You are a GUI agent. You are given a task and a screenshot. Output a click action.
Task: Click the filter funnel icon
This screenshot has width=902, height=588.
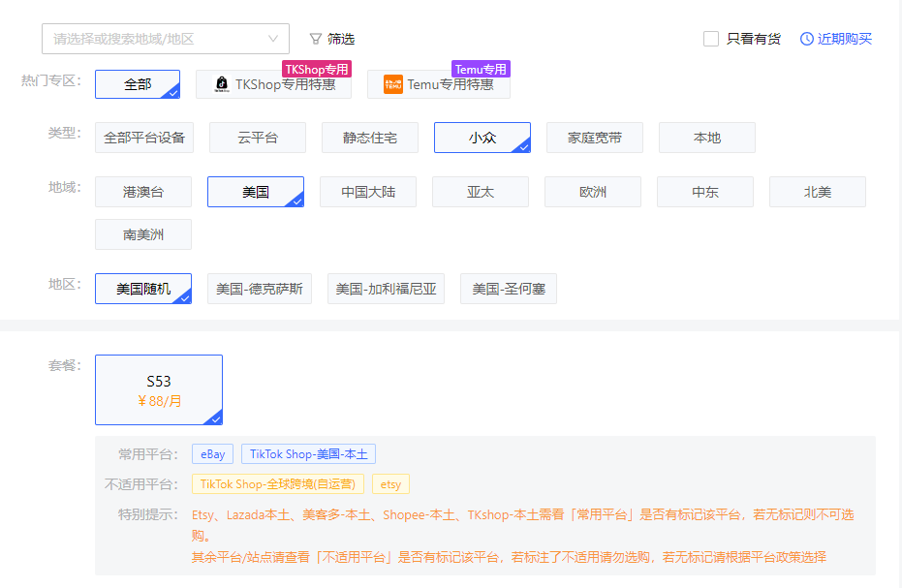coord(316,39)
